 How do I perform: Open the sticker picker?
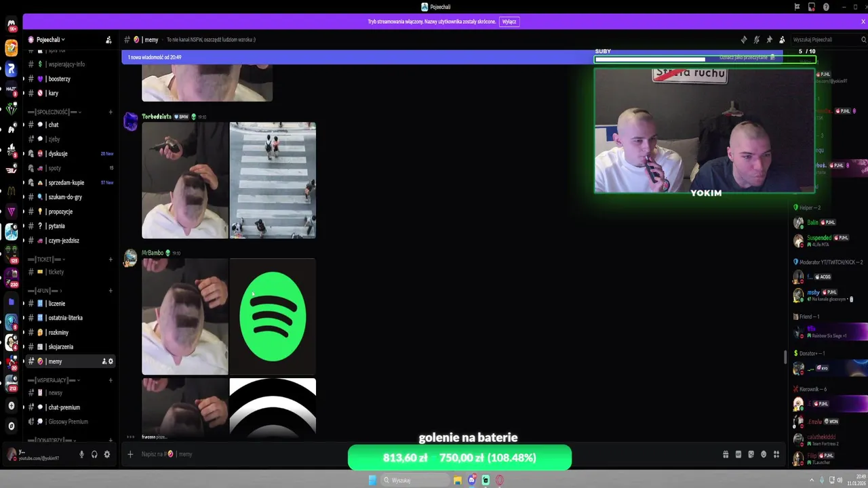click(751, 454)
